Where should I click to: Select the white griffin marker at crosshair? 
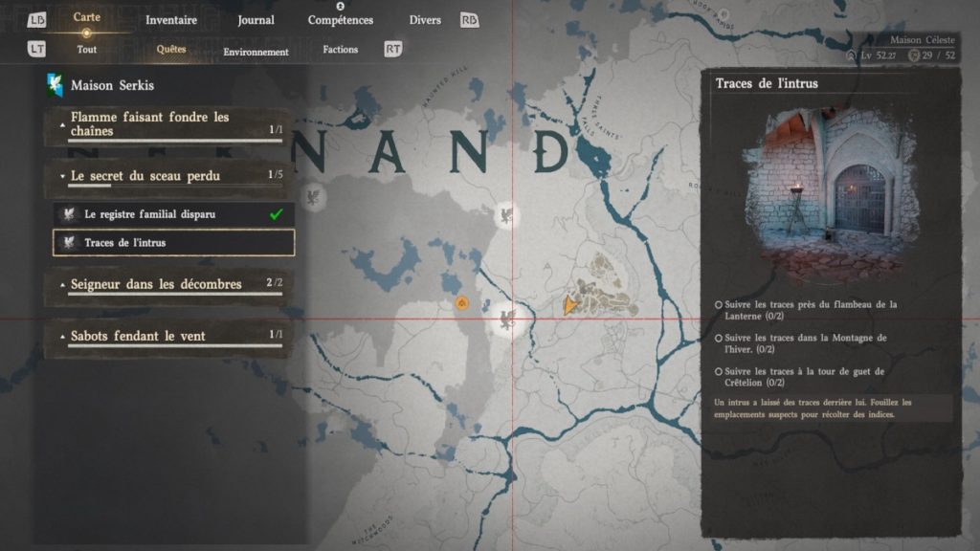click(505, 319)
